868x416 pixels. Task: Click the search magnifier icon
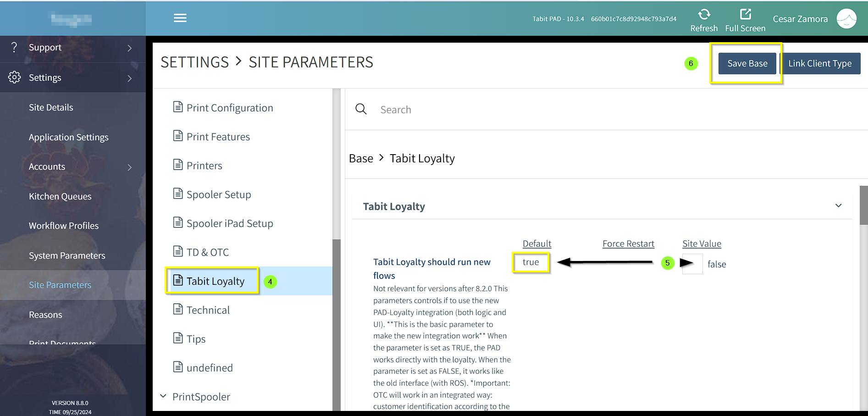pyautogui.click(x=361, y=109)
